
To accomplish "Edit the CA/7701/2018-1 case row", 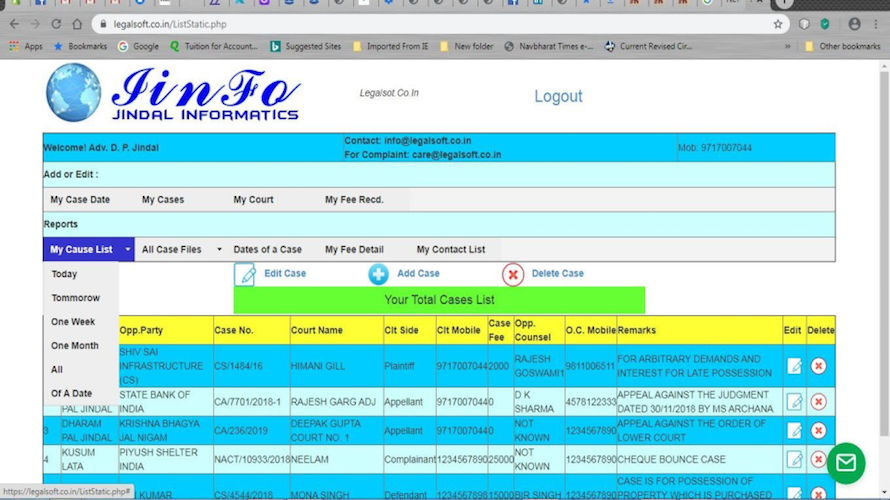I will [x=794, y=402].
